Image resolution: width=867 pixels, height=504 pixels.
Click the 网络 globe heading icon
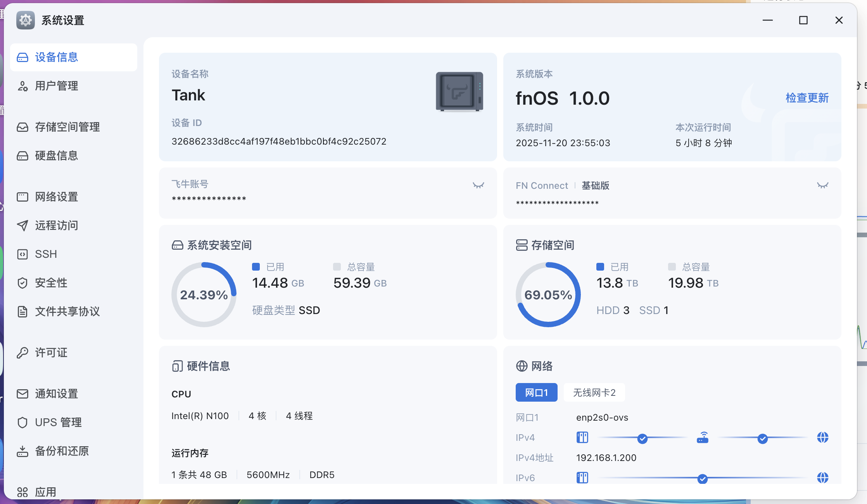tap(522, 366)
